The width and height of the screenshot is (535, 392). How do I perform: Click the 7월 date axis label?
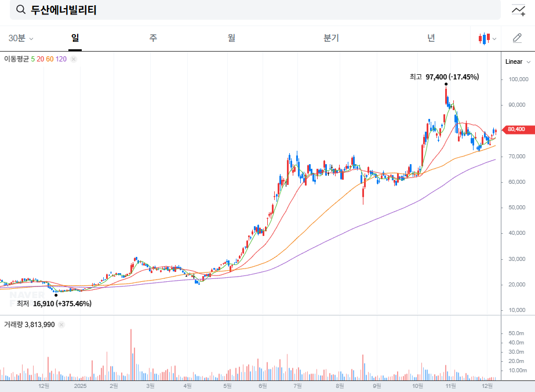[x=297, y=386]
